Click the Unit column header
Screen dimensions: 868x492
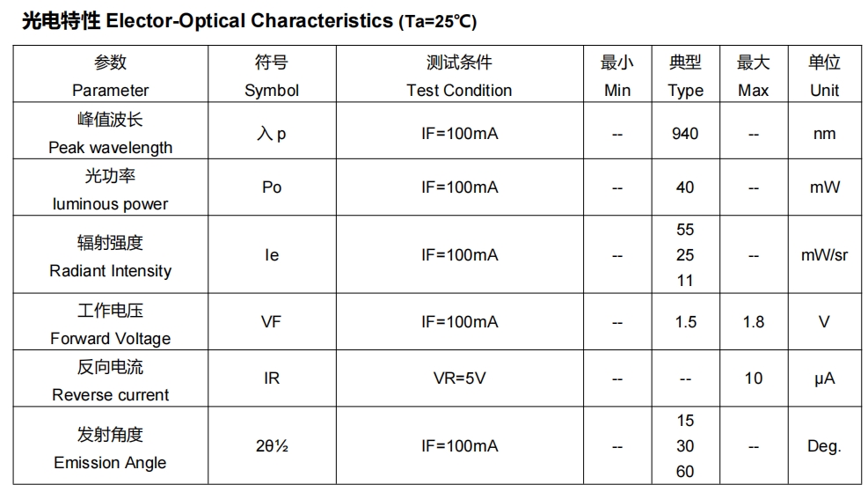point(824,74)
